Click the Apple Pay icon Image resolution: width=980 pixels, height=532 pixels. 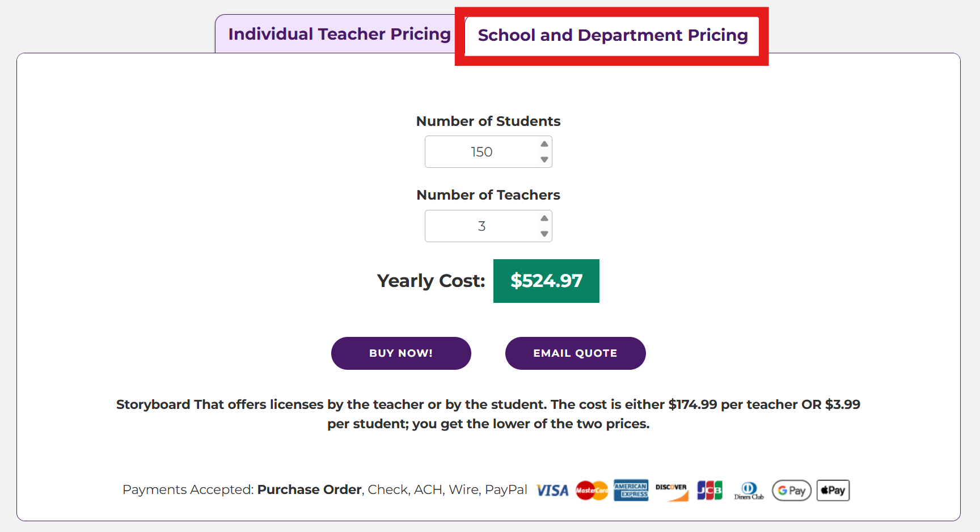833,491
